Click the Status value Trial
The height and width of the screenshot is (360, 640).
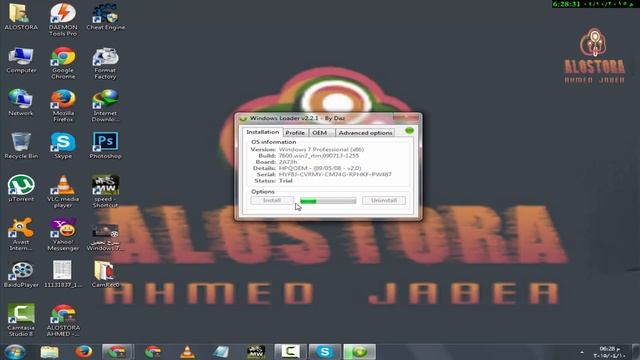[285, 180]
